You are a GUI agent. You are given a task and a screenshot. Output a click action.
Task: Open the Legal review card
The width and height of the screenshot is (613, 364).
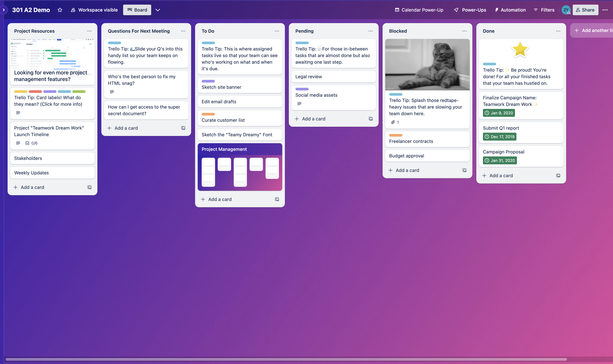(333, 77)
